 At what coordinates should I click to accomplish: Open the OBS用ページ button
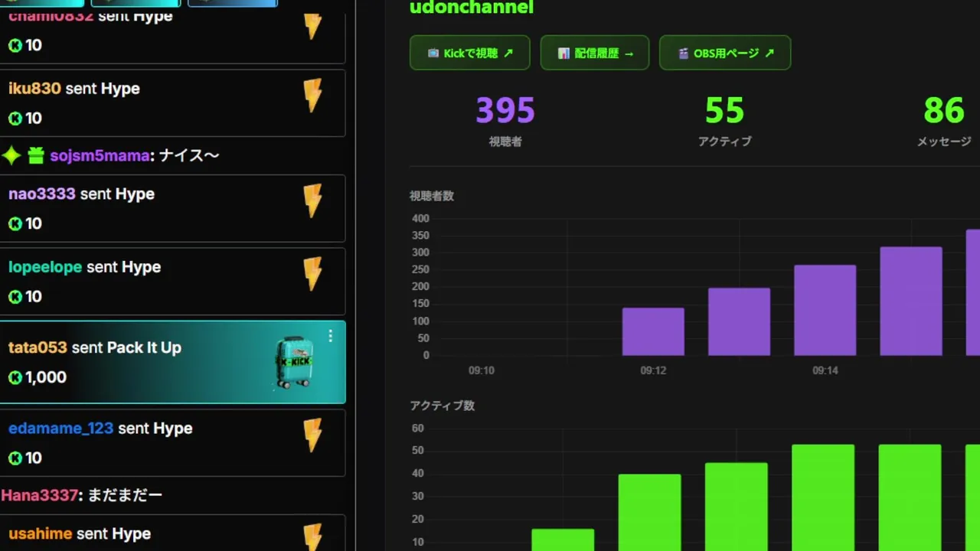(x=725, y=53)
